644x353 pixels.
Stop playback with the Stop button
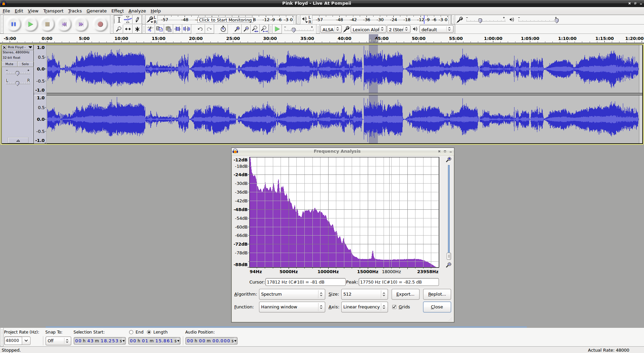click(x=47, y=24)
